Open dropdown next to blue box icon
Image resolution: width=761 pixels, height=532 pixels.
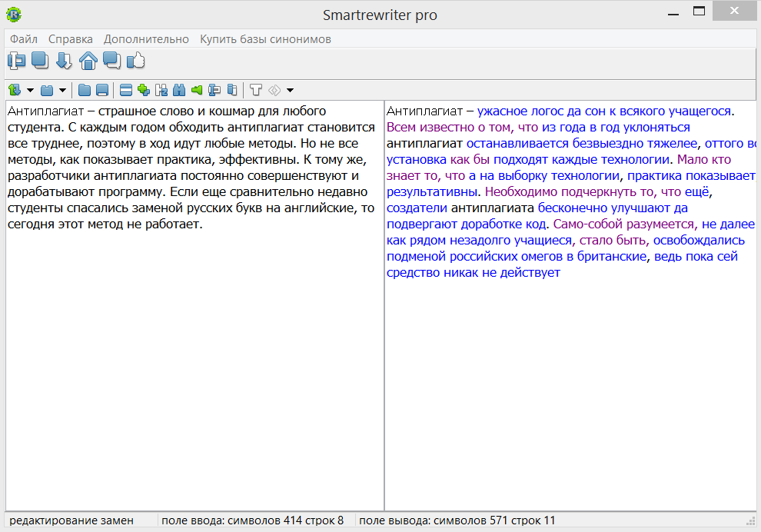point(62,90)
